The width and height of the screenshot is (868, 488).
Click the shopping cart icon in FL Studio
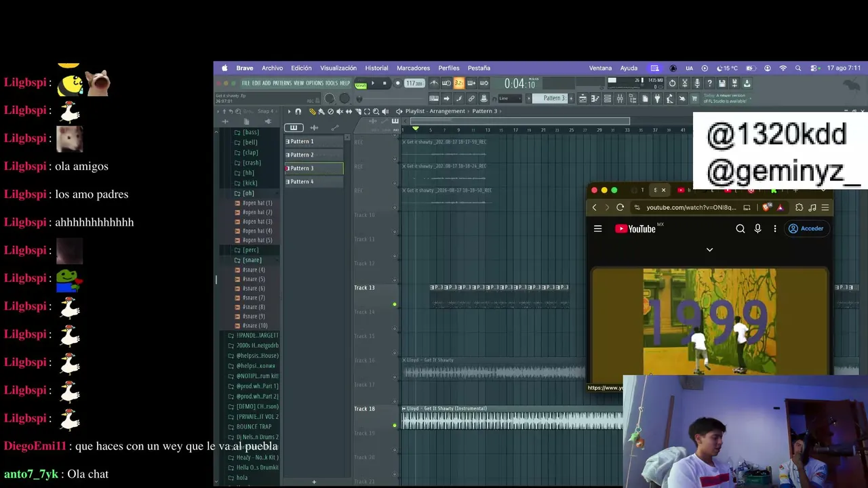pos(694,98)
